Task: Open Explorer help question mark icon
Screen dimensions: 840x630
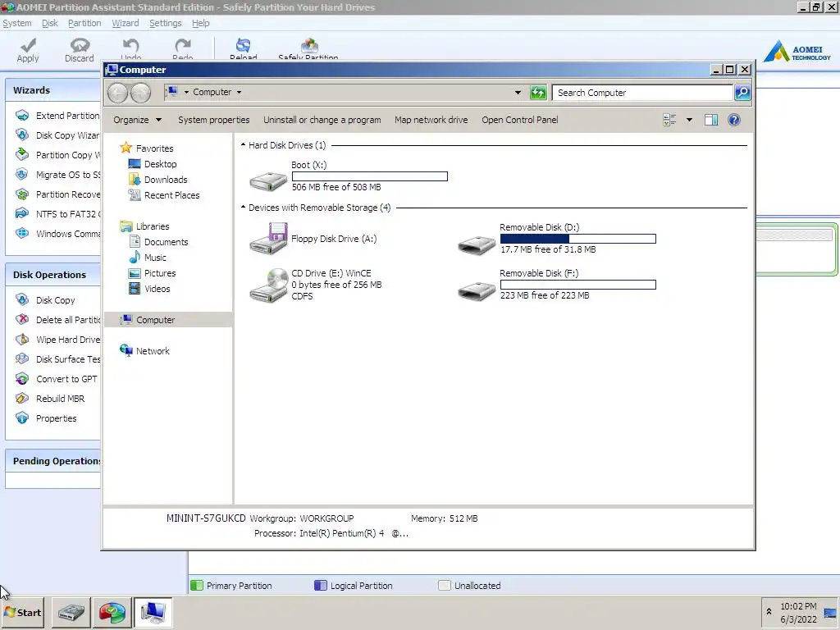Action: click(x=734, y=120)
